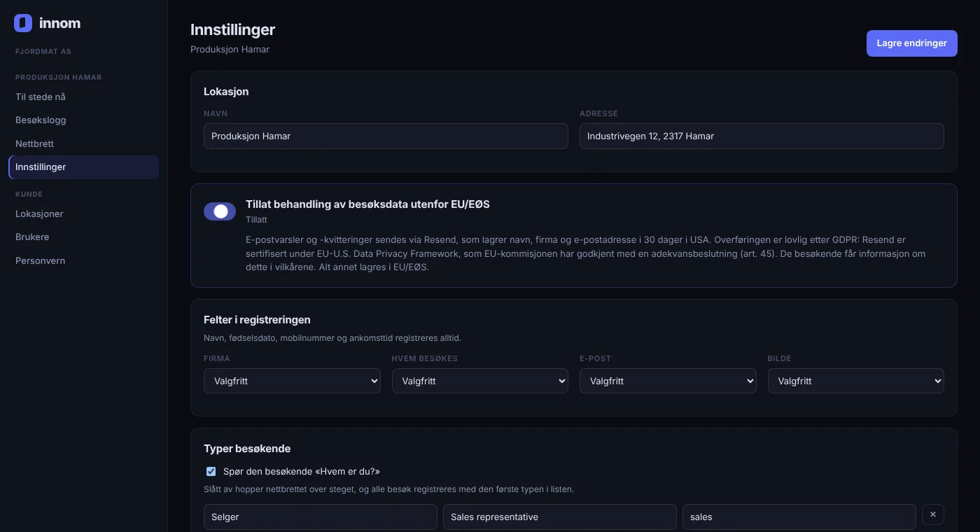Screen dimensions: 980x532
Task: Navigate to Lokasjoner
Action: [83, 213]
